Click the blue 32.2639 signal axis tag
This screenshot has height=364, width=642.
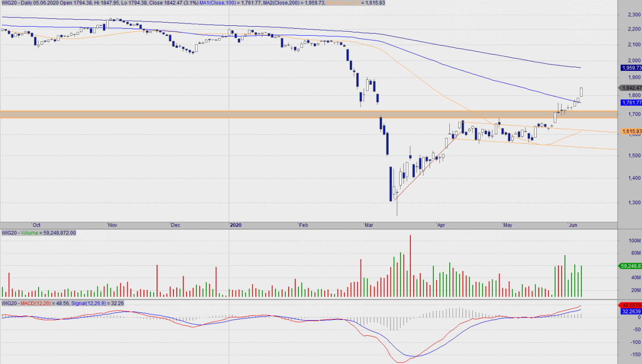point(631,311)
